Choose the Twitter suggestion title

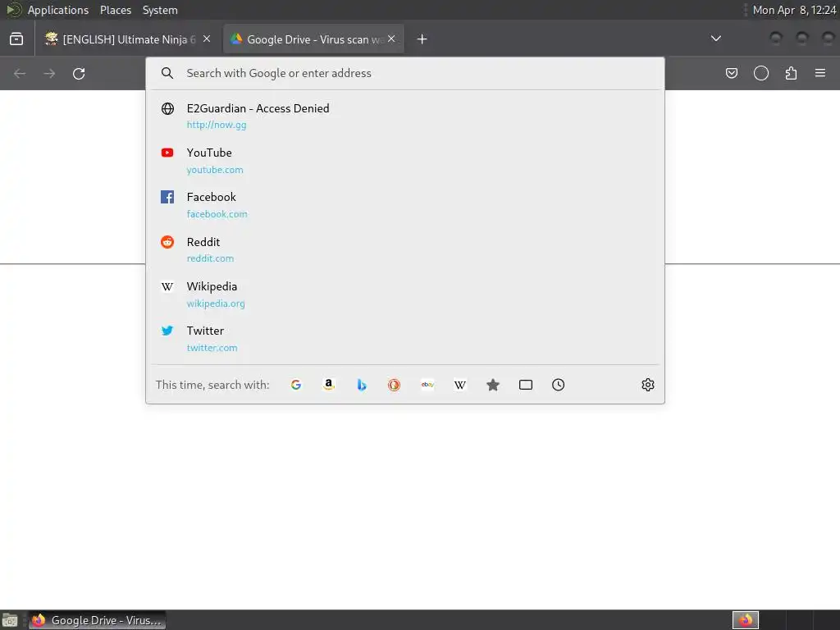click(x=205, y=331)
